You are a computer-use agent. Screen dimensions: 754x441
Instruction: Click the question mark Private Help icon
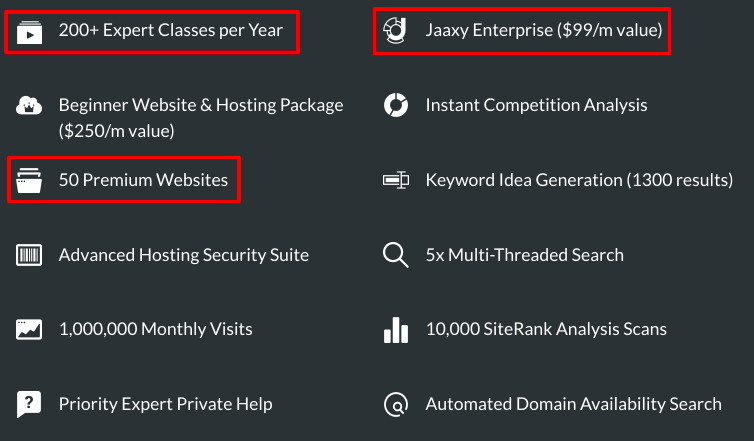coord(29,404)
